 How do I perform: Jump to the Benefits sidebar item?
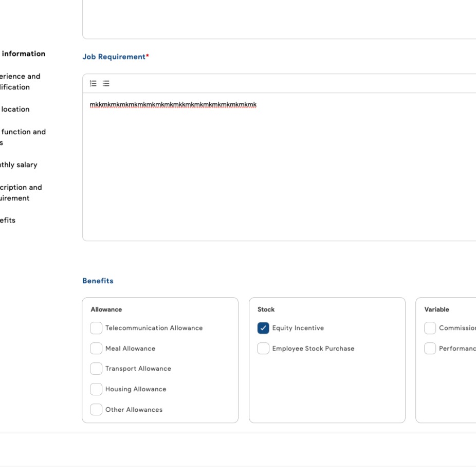(x=8, y=220)
